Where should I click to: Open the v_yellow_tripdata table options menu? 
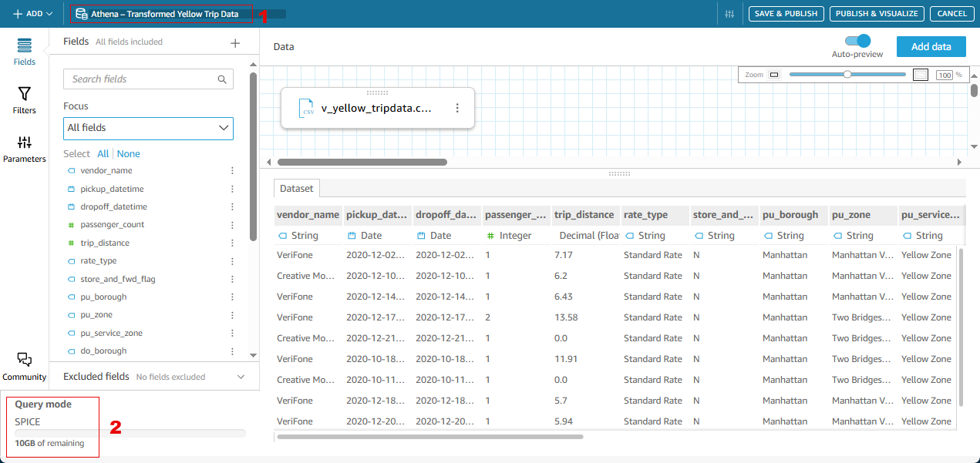tap(457, 109)
